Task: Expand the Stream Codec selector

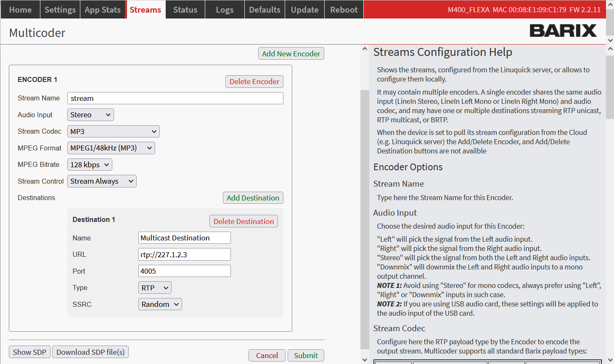Action: pos(113,132)
